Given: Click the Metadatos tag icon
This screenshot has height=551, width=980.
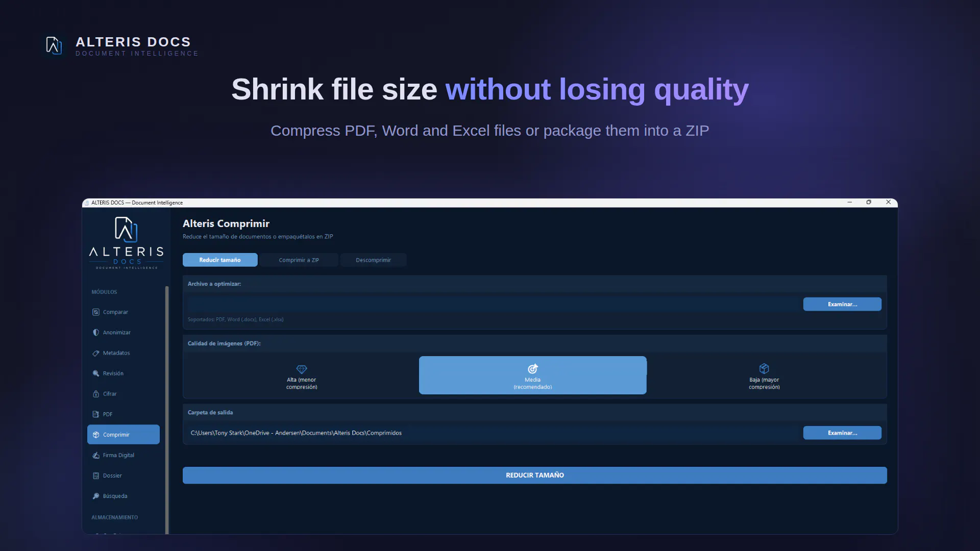Looking at the screenshot, I should (95, 353).
